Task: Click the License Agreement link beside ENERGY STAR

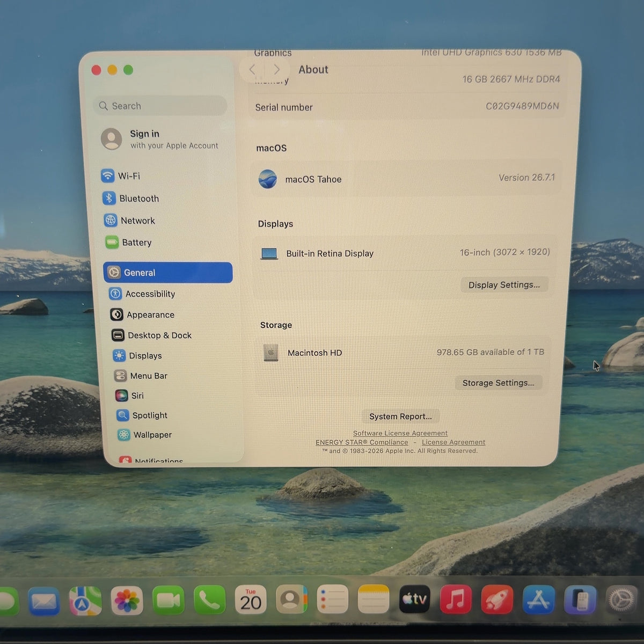Action: pyautogui.click(x=453, y=442)
